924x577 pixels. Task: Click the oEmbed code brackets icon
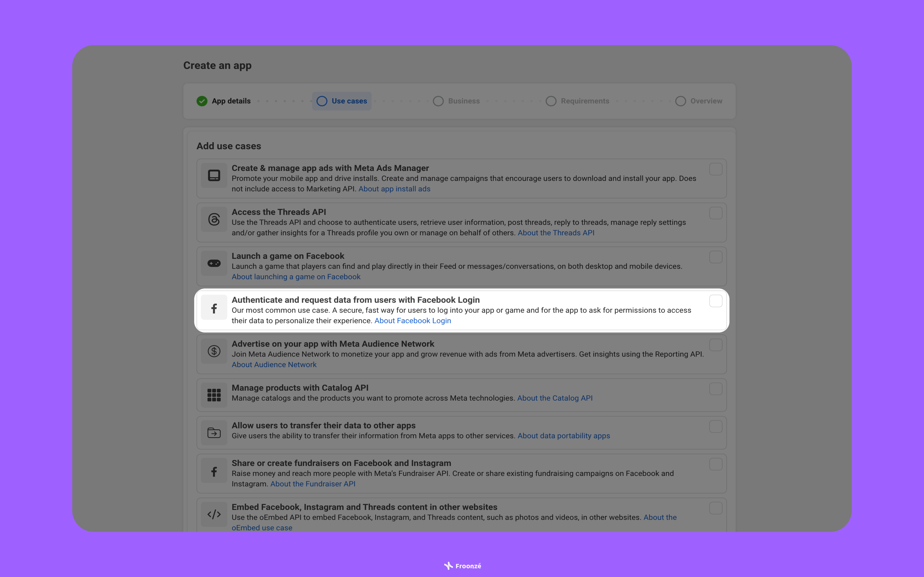click(x=214, y=514)
